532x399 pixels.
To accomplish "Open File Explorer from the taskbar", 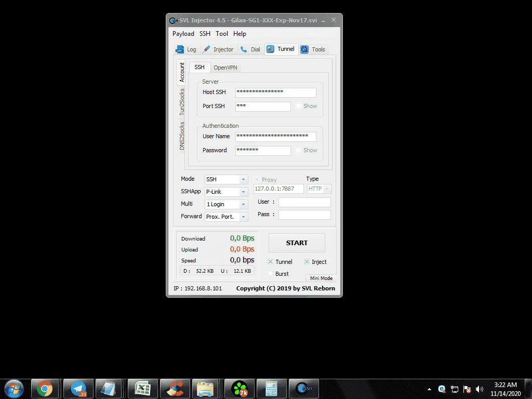I will [x=205, y=389].
